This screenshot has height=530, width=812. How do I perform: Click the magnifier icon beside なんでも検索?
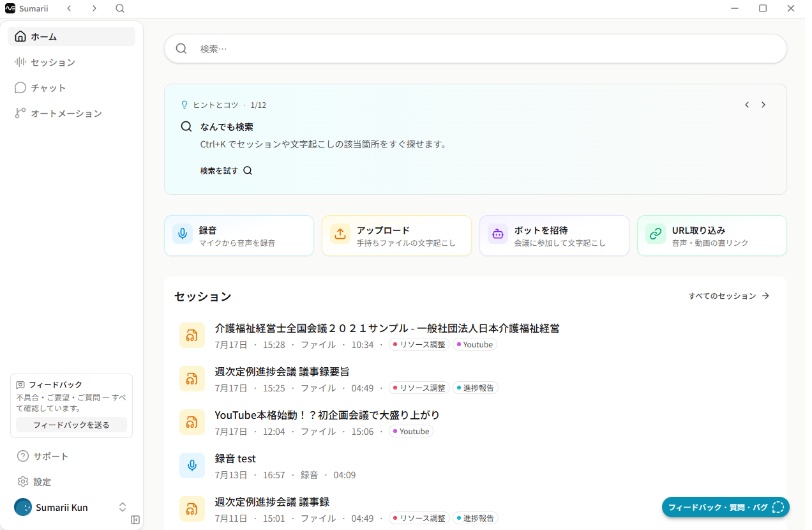186,126
